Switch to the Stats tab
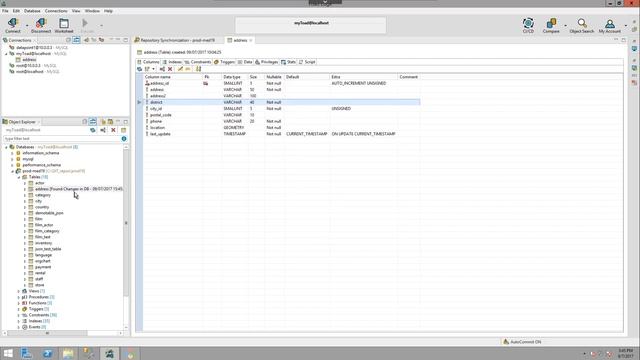Screen dimensions: 640x360 point(288,62)
